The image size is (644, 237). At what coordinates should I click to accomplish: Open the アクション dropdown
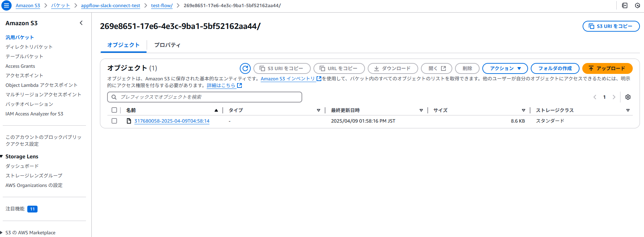(505, 68)
